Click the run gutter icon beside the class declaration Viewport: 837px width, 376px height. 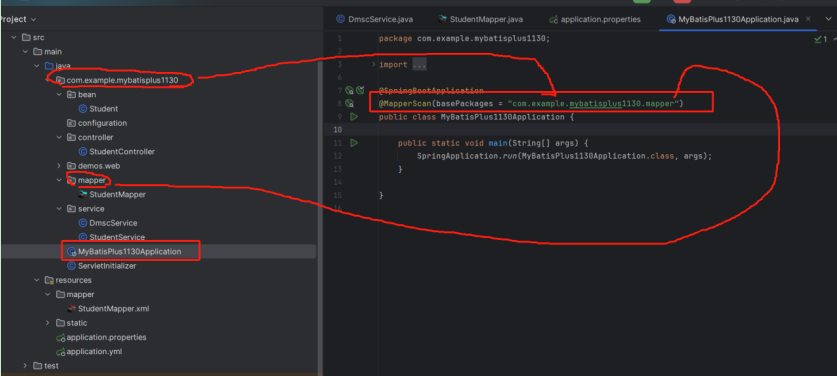coord(353,116)
